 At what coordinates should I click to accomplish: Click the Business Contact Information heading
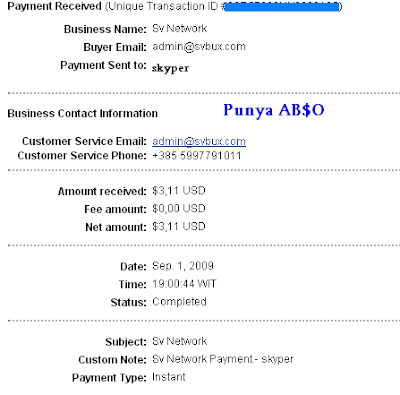click(83, 114)
